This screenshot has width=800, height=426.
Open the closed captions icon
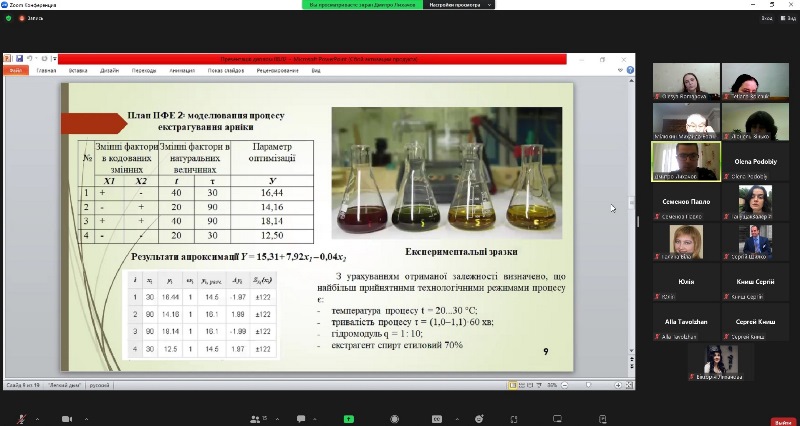(x=437, y=419)
